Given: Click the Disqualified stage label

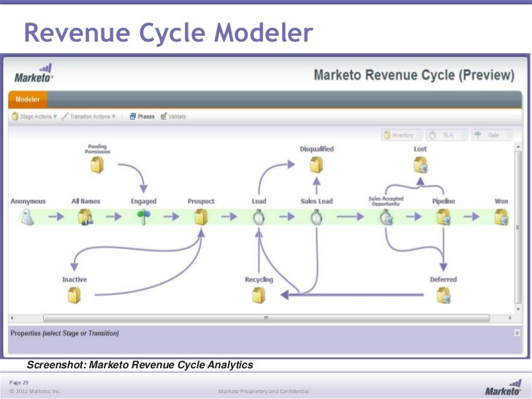Looking at the screenshot, I should 316,149.
